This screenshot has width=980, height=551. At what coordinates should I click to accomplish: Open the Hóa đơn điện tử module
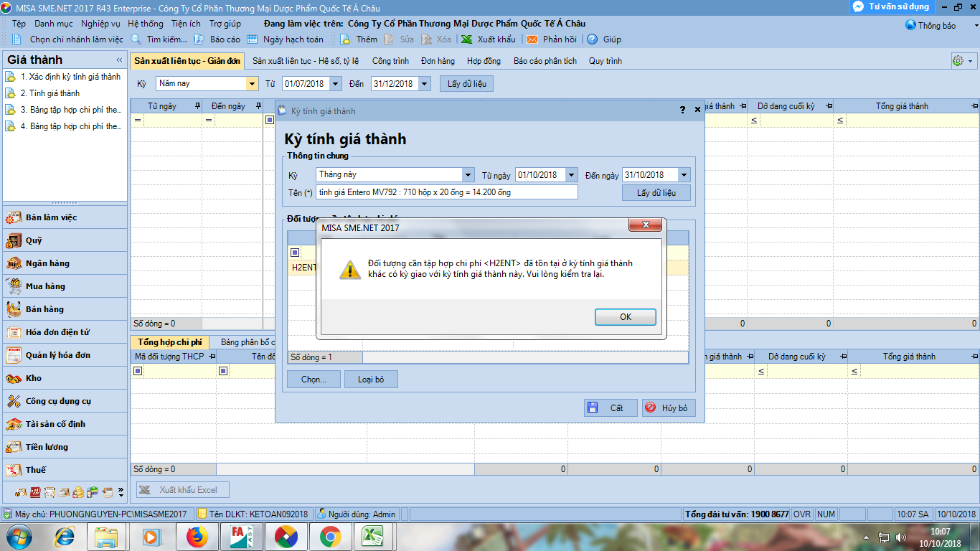(65, 332)
